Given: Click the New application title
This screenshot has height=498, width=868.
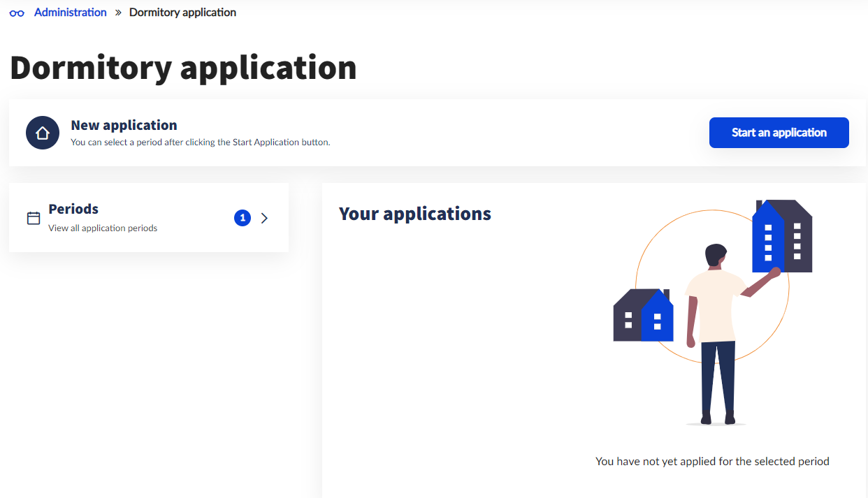Looking at the screenshot, I should click(124, 125).
